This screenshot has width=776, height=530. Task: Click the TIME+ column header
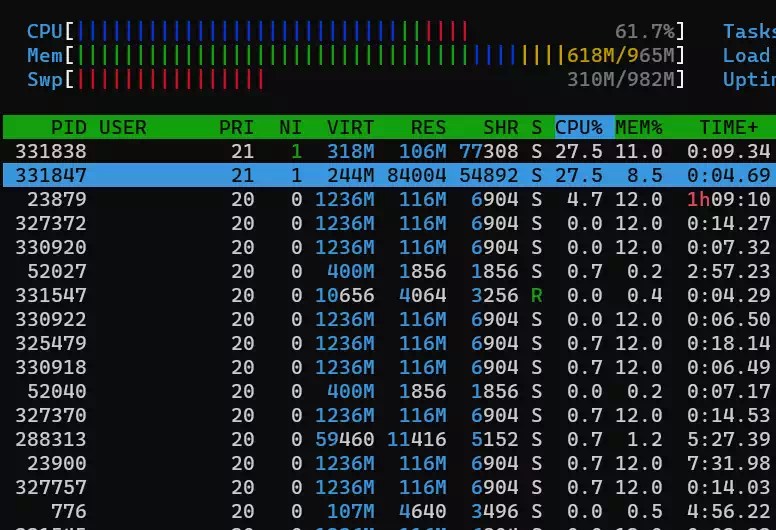(x=728, y=128)
